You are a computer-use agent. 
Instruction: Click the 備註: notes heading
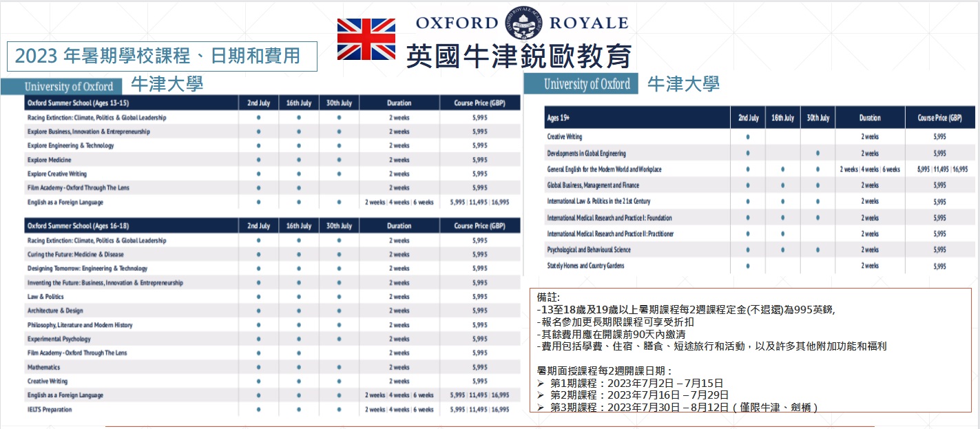tap(549, 297)
